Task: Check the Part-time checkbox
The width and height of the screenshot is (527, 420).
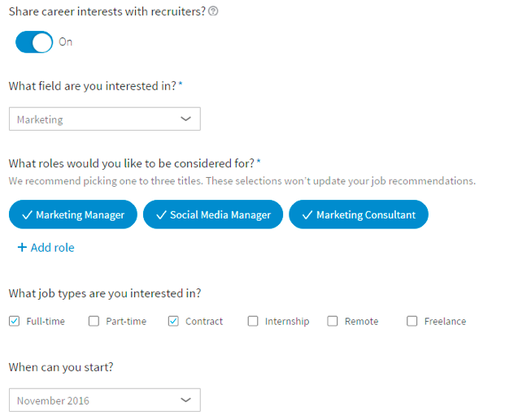Action: 94,321
